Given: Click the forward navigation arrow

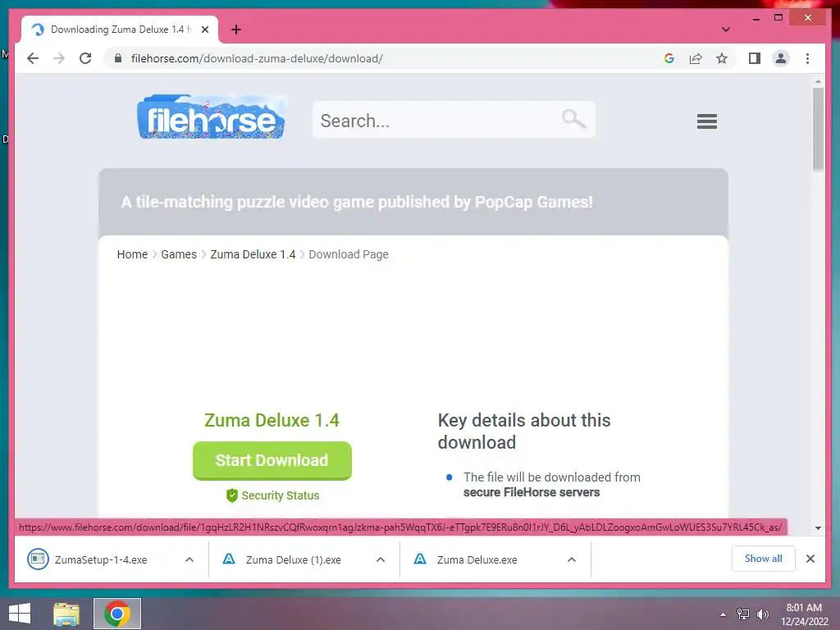Looking at the screenshot, I should tap(59, 58).
